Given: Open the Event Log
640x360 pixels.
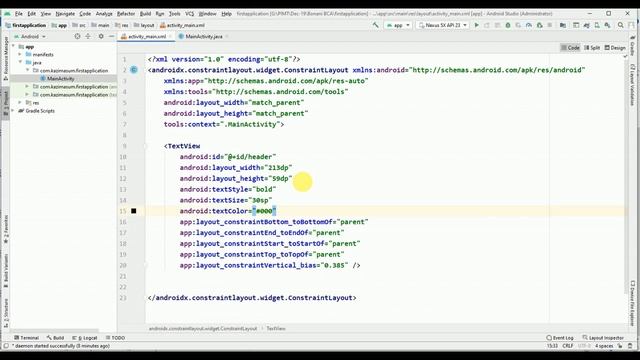Looking at the screenshot, I should tap(560, 338).
